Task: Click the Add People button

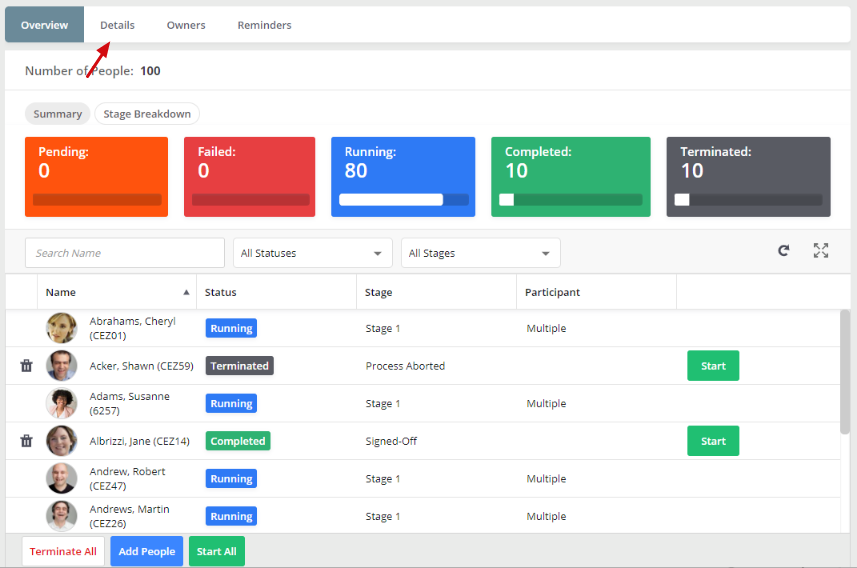Action: coord(146,551)
